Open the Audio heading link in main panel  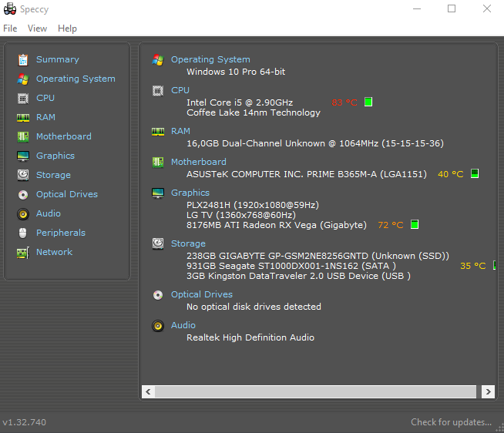pyautogui.click(x=183, y=325)
